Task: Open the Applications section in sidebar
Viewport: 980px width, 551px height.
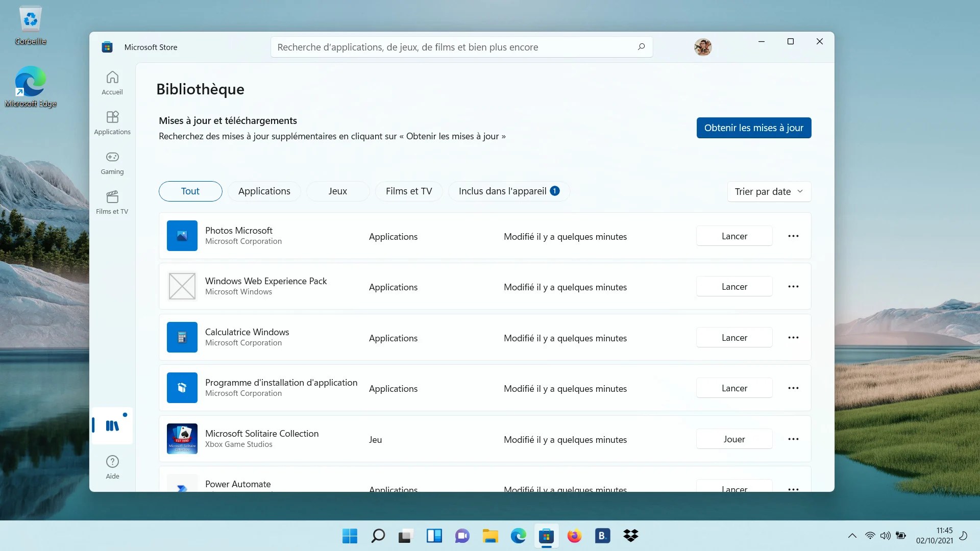Action: 112,122
